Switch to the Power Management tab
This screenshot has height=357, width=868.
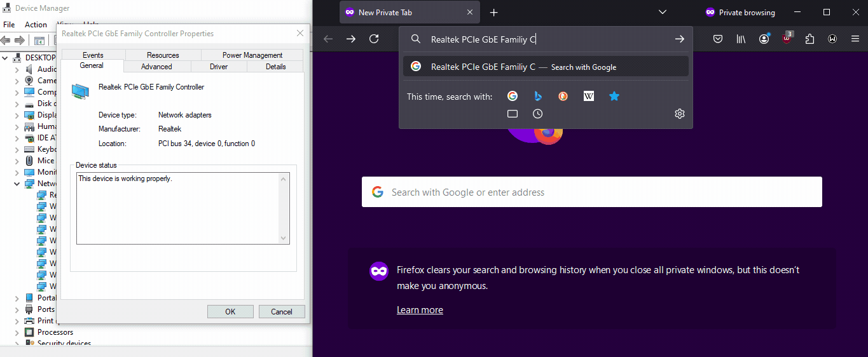pyautogui.click(x=252, y=55)
